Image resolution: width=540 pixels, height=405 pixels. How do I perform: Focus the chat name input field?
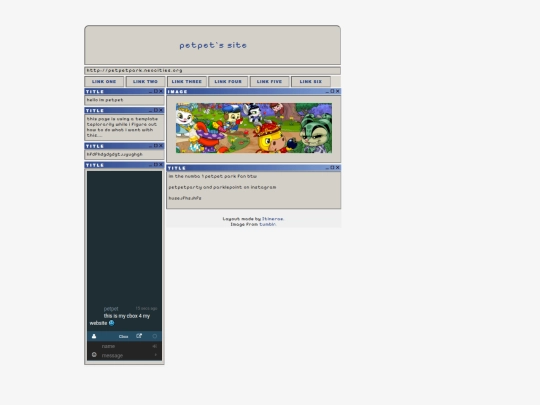tap(126, 346)
